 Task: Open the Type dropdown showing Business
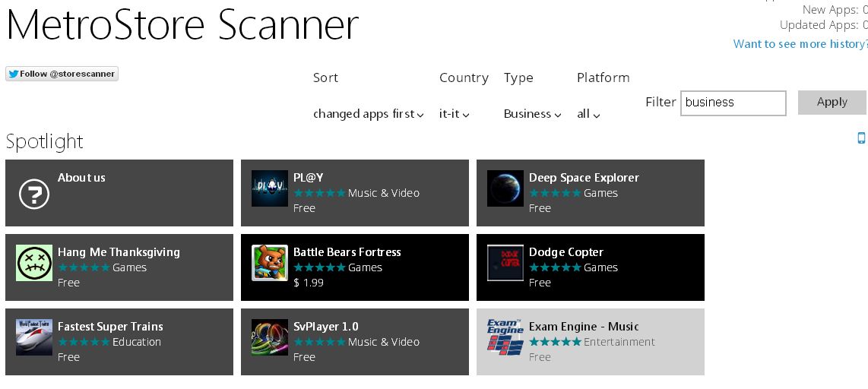(x=533, y=114)
